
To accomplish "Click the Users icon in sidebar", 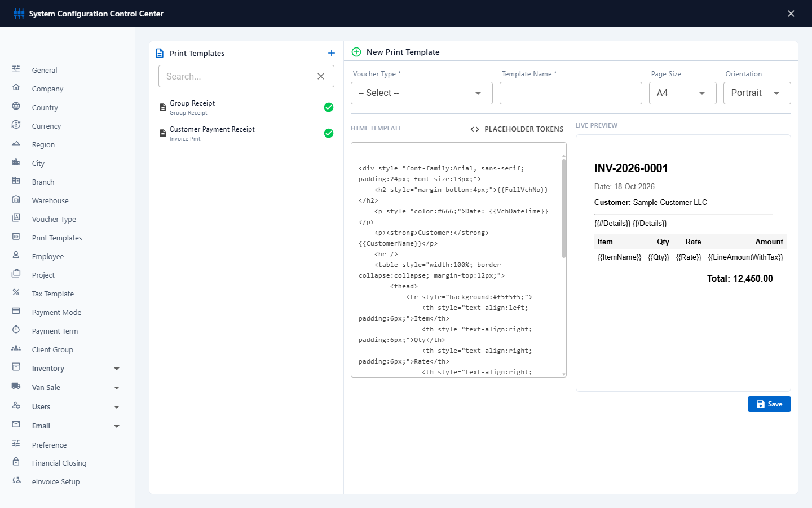I will point(16,405).
